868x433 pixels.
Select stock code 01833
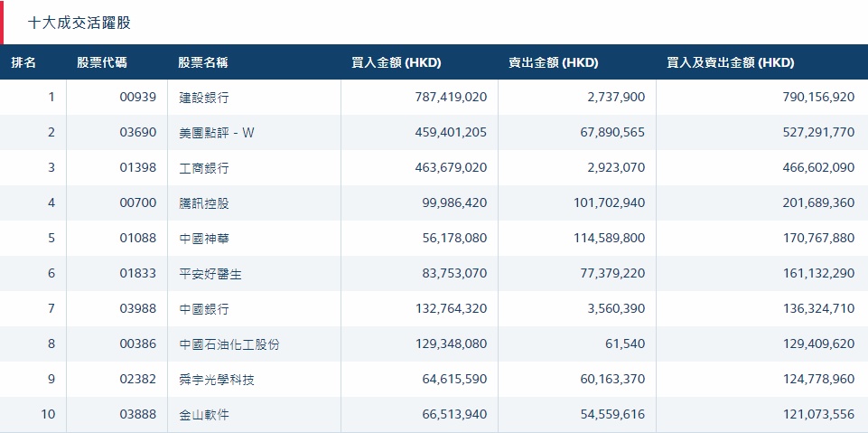coord(138,274)
